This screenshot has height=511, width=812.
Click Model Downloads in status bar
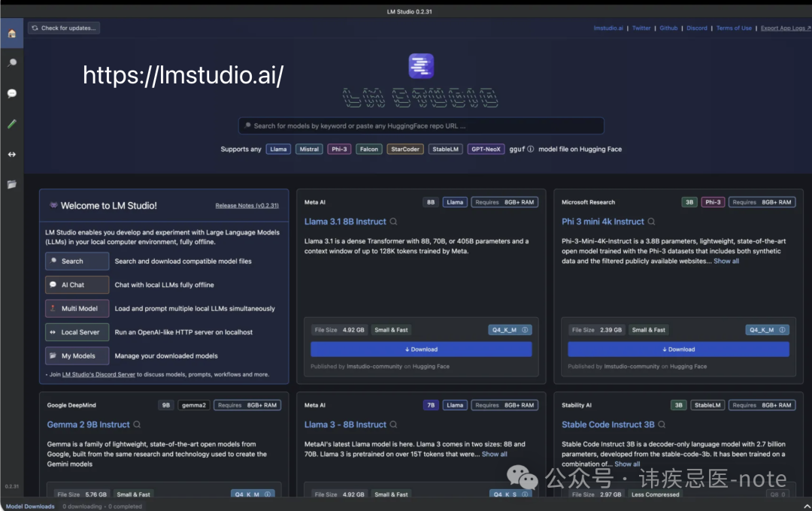click(x=30, y=506)
